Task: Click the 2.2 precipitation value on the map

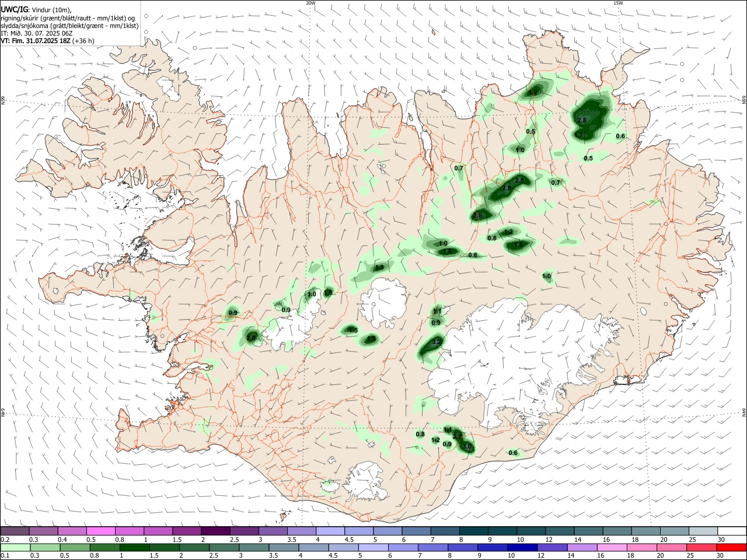Action: coord(457,436)
